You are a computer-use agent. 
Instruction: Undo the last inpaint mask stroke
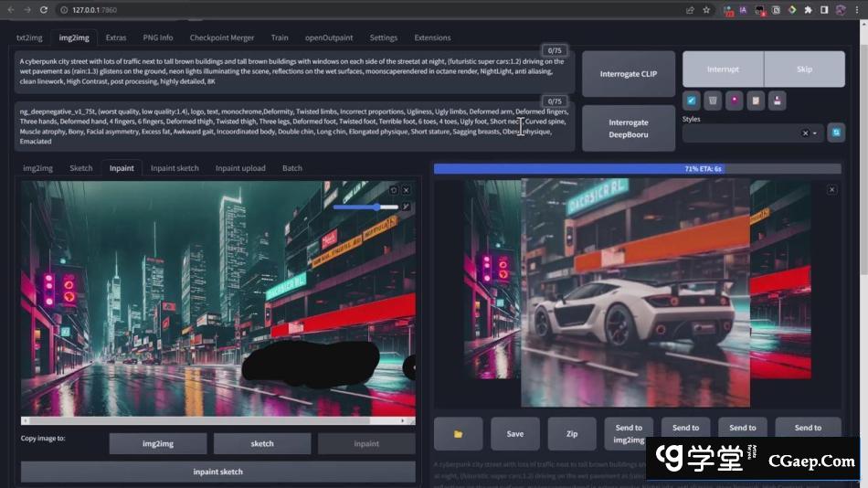tap(393, 190)
